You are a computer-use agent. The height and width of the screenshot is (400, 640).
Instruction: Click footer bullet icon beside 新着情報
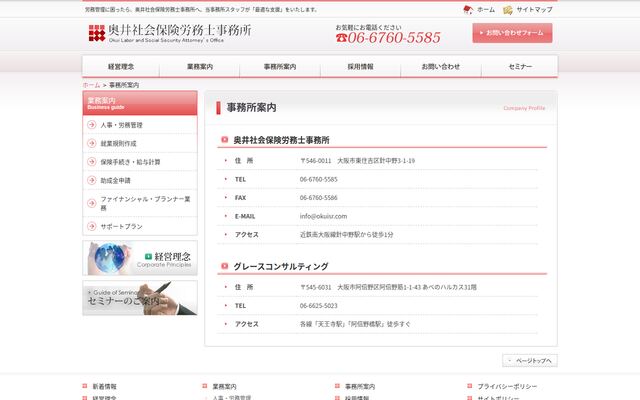click(x=85, y=386)
